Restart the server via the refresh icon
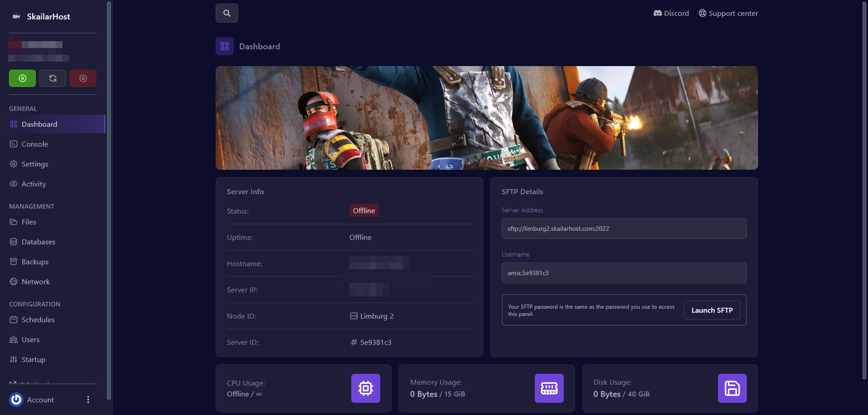Screen dimensions: 868x415 52,78
